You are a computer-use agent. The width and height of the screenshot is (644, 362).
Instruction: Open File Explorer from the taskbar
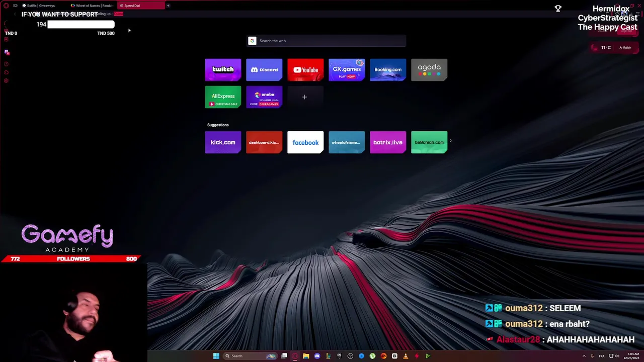click(x=306, y=356)
